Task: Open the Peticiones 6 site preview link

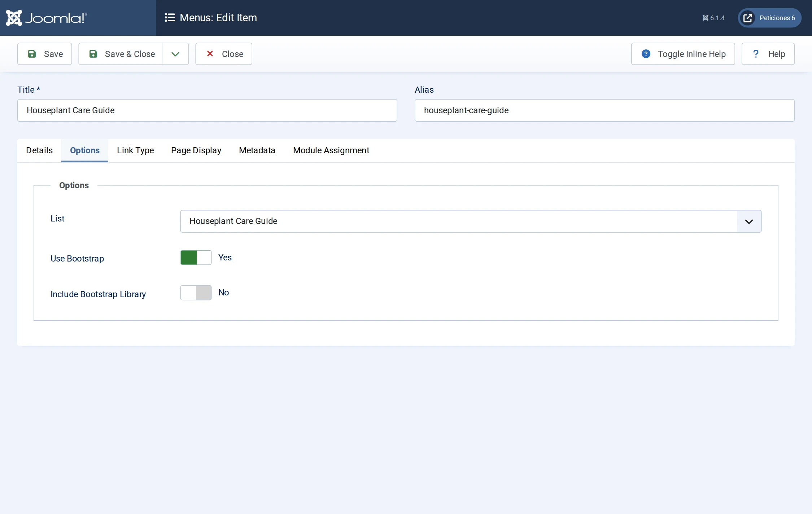Action: tap(769, 18)
